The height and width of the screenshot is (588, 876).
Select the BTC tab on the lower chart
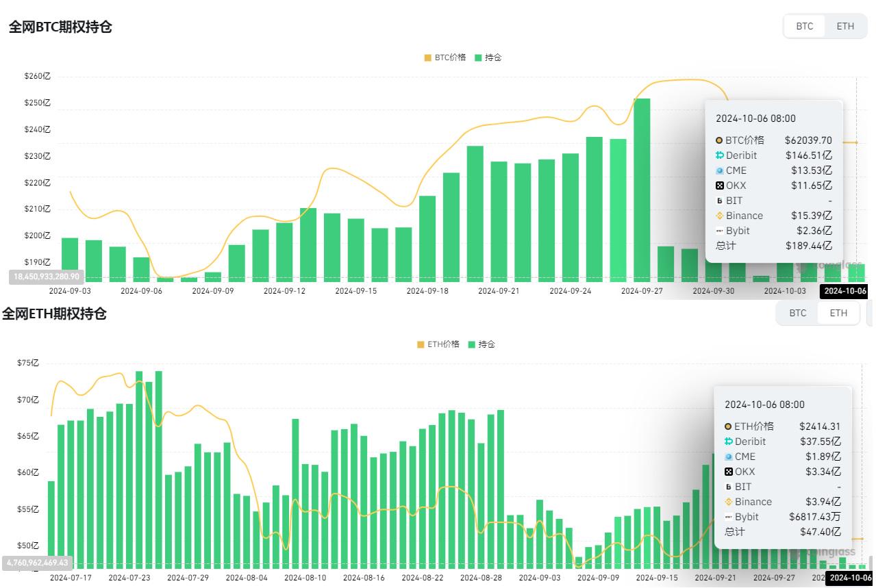(x=797, y=313)
